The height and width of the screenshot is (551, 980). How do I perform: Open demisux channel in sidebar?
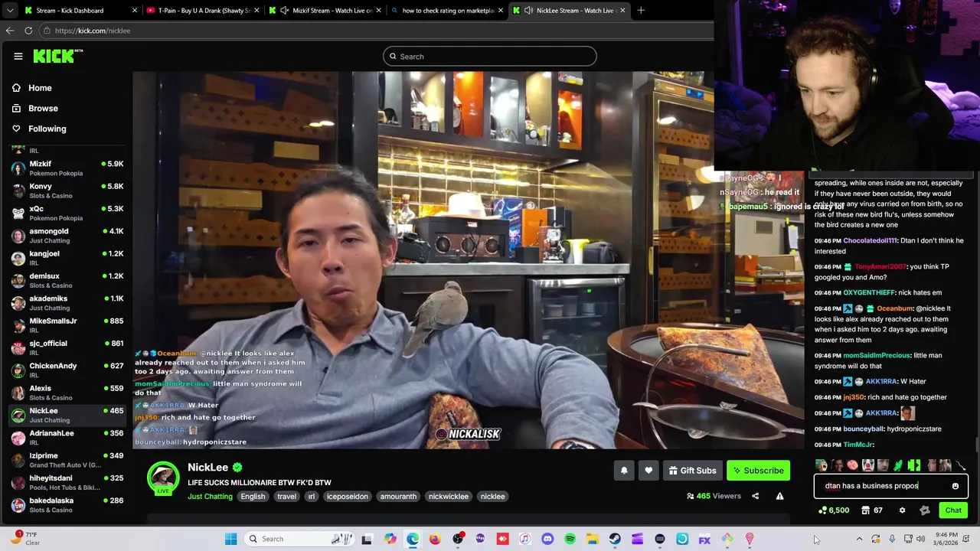pyautogui.click(x=67, y=280)
